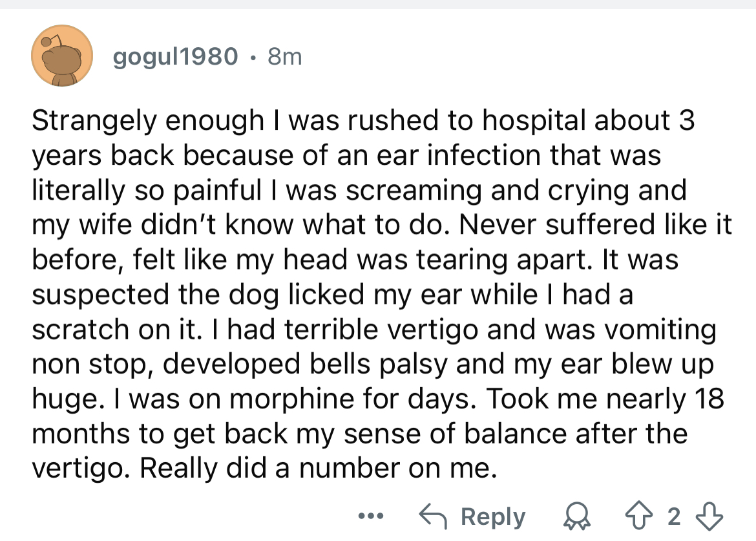
Task: Upvote gogul1980's comment
Action: [639, 516]
